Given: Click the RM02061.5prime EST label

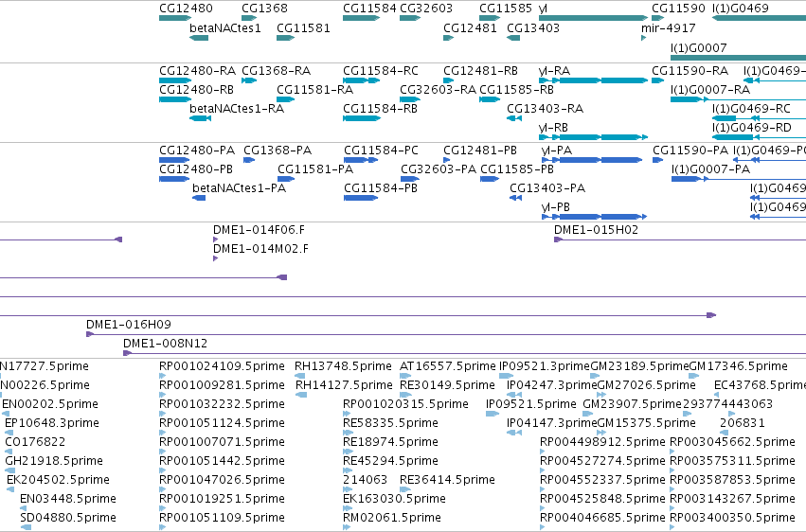Looking at the screenshot, I should tap(392, 517).
